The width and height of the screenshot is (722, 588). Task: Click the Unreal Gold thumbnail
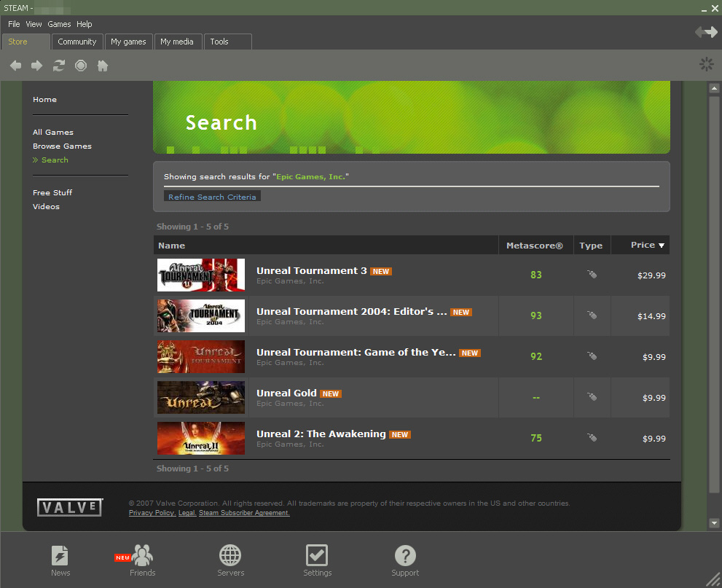point(201,397)
